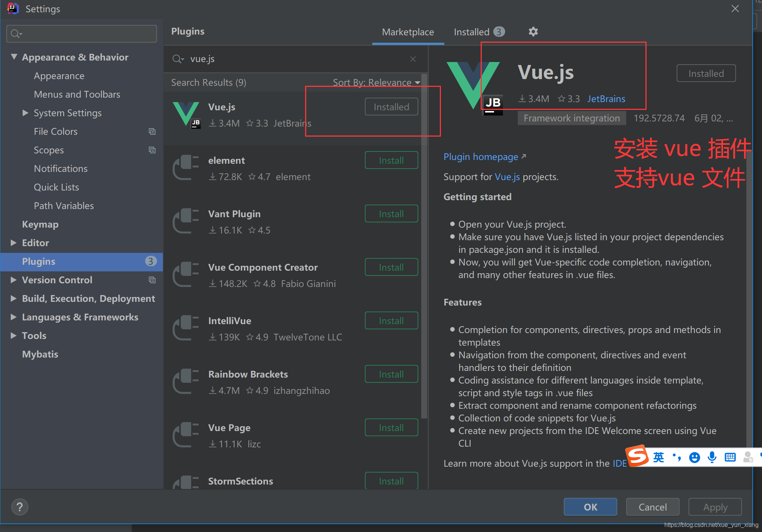Expand the Languages & Frameworks section

(x=14, y=317)
